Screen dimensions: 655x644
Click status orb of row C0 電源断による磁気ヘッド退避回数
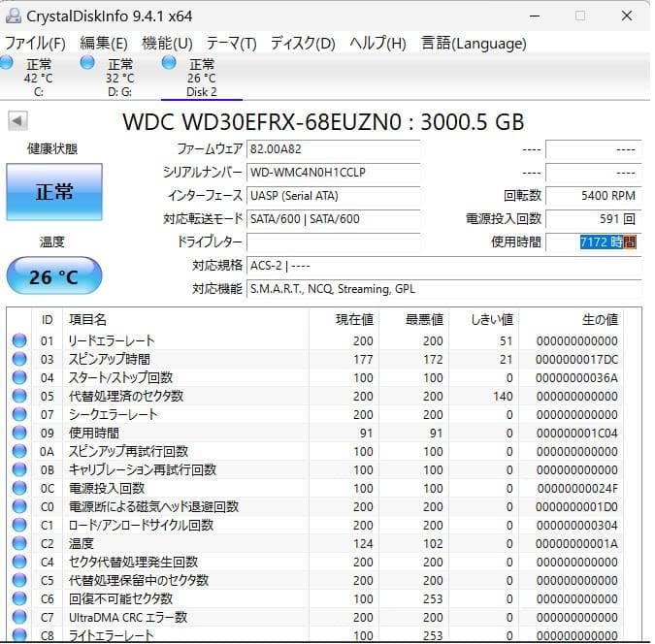click(x=19, y=506)
